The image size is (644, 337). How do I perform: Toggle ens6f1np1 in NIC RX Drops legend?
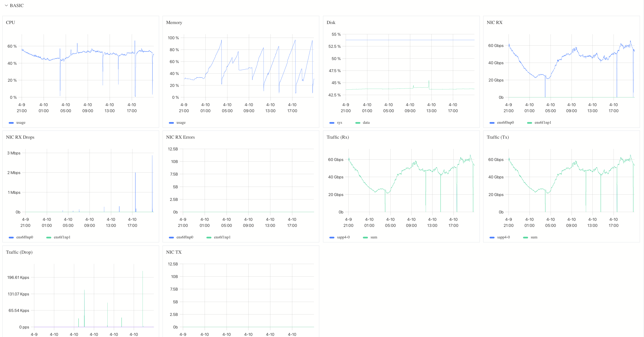coord(62,237)
